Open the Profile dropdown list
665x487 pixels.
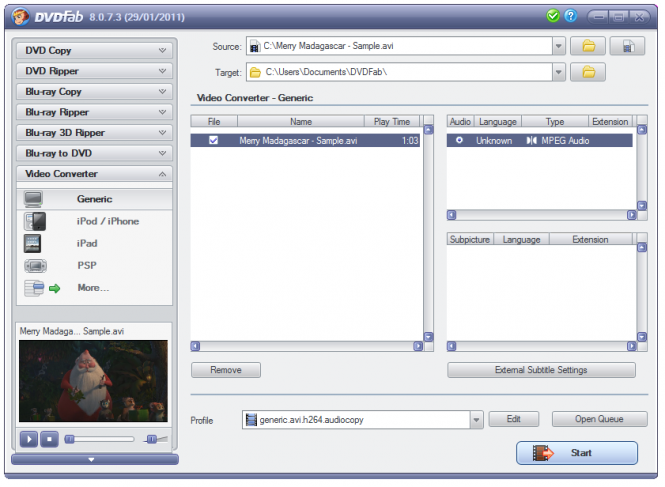476,420
